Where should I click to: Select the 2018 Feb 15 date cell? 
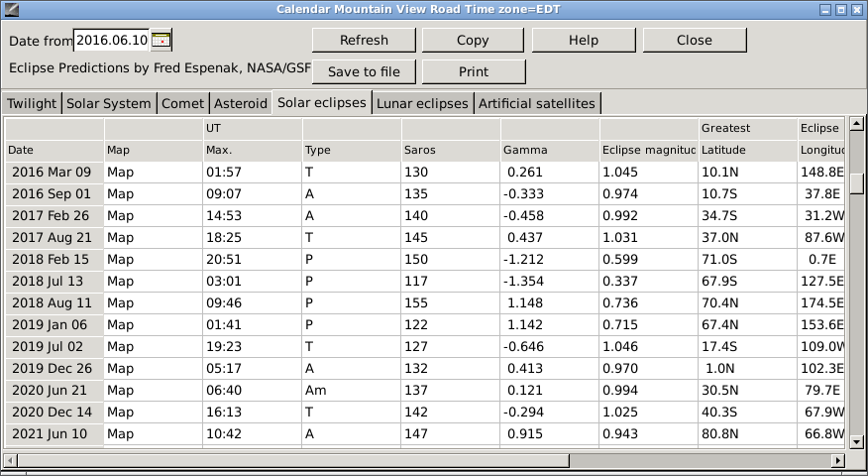(54, 260)
